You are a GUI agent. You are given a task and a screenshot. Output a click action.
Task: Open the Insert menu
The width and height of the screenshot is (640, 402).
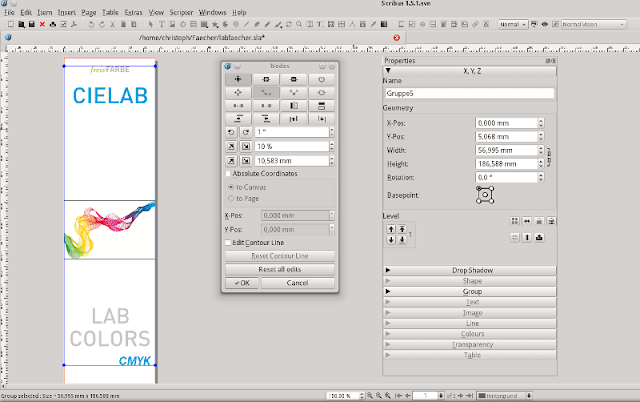[67, 12]
